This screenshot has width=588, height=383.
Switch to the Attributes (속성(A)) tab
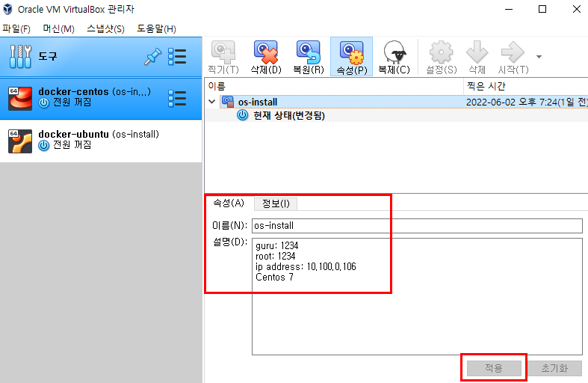229,203
